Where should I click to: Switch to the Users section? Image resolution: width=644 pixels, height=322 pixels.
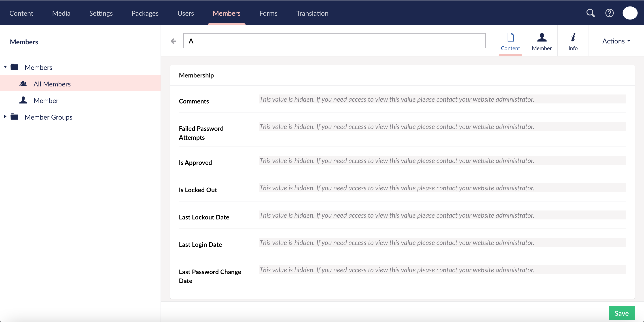point(186,13)
